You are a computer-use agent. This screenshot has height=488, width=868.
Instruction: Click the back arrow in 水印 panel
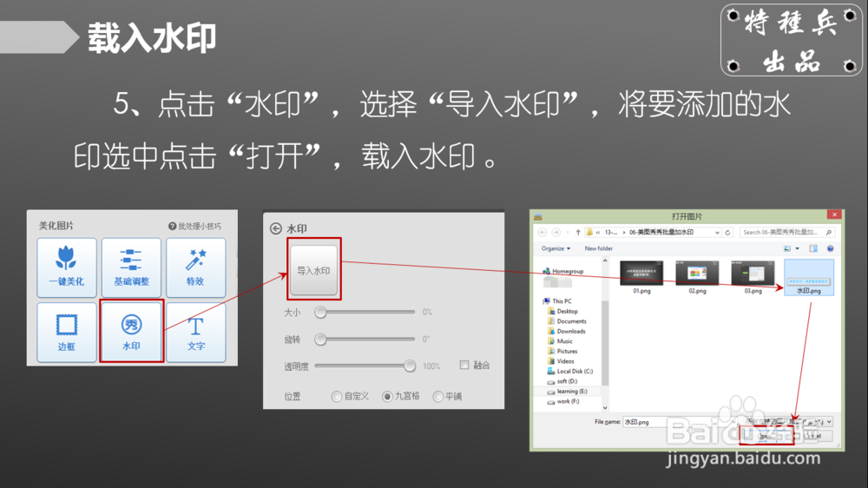(276, 228)
